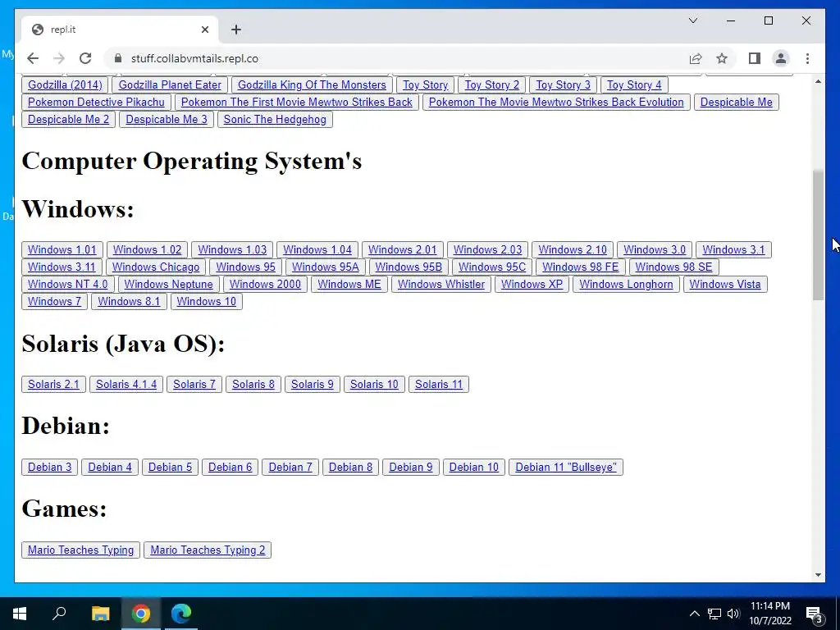
Task: Open the Sonic The Hedgehog link
Action: [275, 119]
